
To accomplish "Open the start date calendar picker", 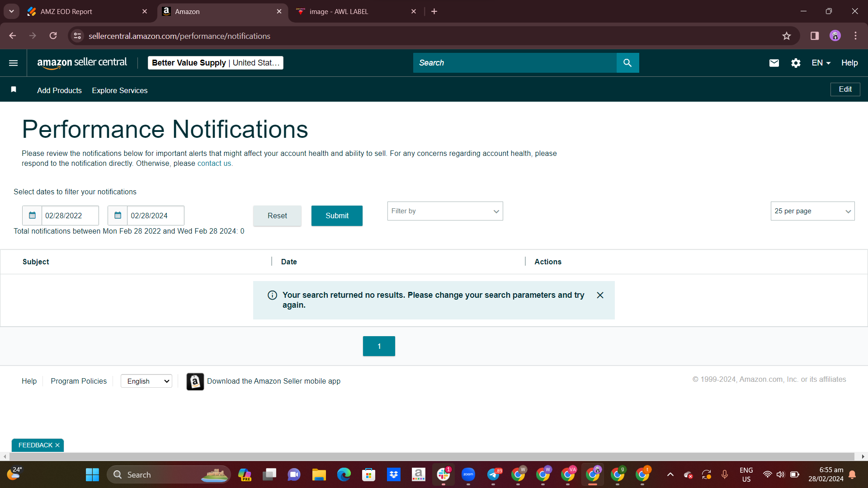I will click(x=32, y=216).
